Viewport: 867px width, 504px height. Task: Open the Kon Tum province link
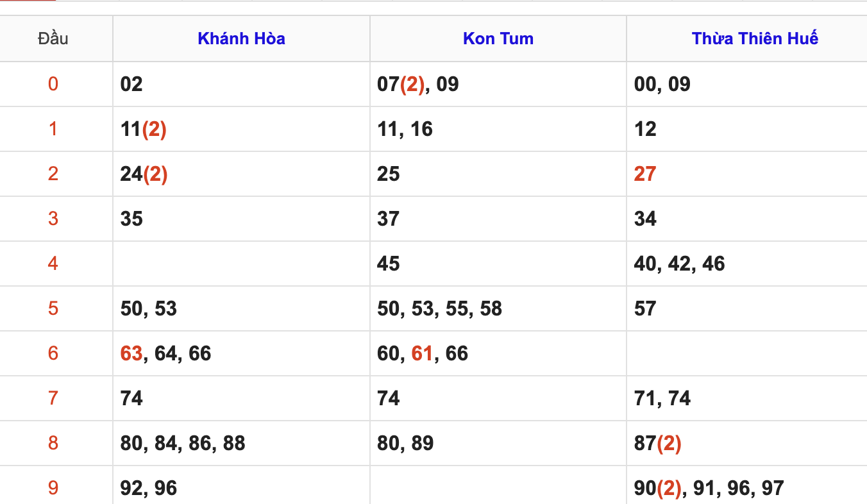point(498,38)
